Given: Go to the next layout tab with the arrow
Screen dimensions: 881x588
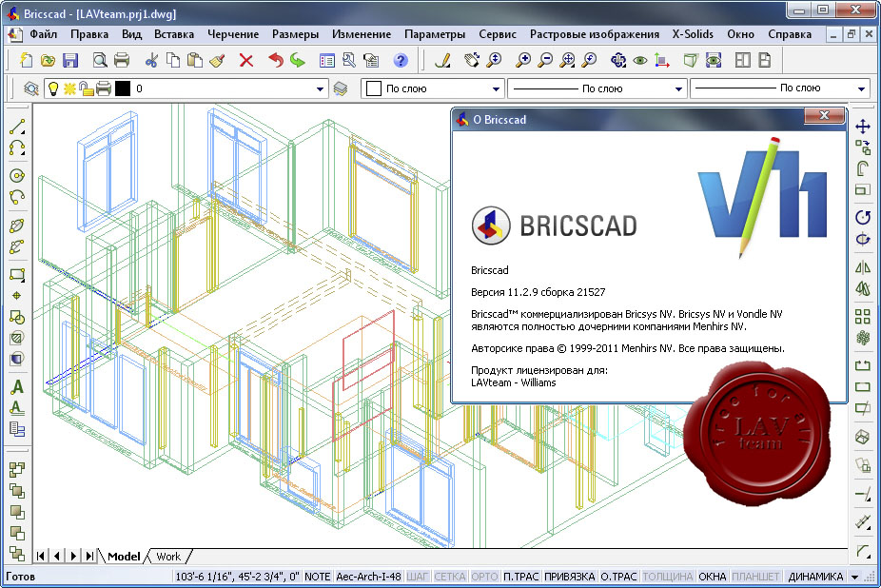Looking at the screenshot, I should tap(73, 556).
